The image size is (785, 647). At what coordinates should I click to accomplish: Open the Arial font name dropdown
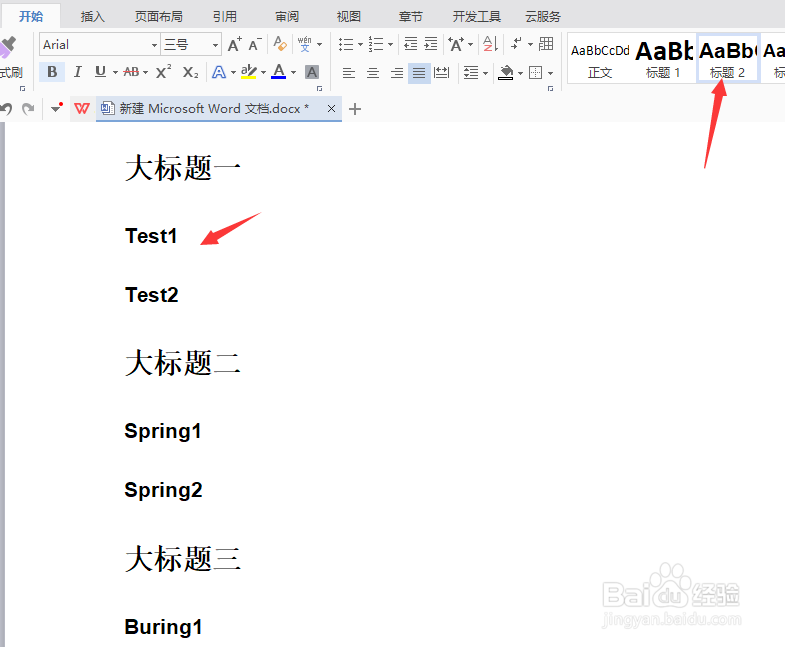click(154, 45)
